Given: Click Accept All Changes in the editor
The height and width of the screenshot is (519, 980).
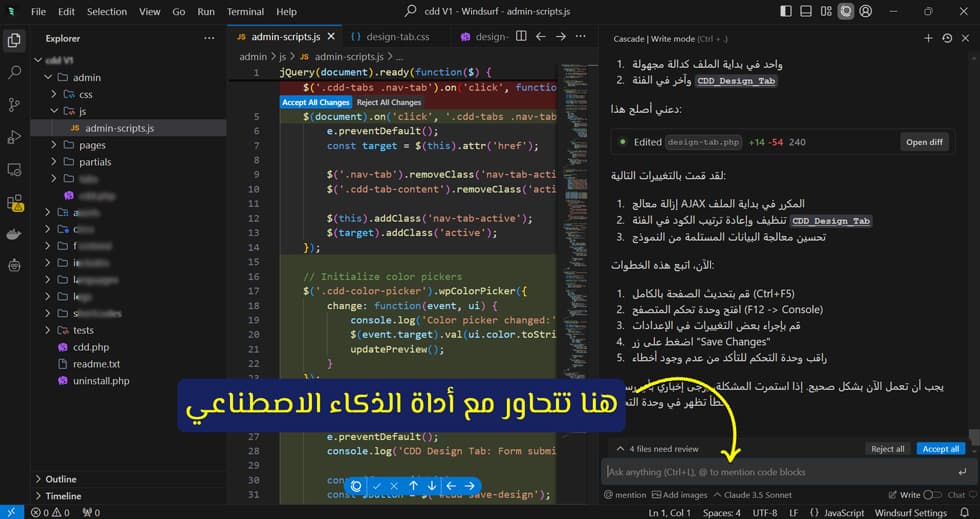Looking at the screenshot, I should (x=316, y=103).
